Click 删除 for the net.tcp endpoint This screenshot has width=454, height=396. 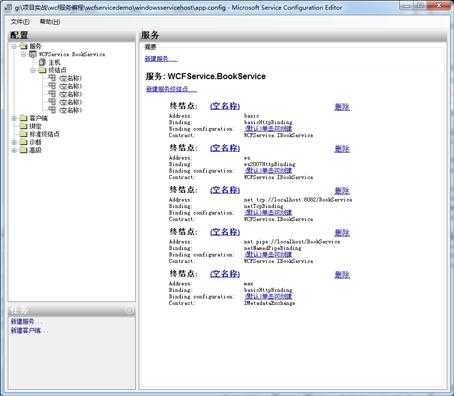coord(342,191)
